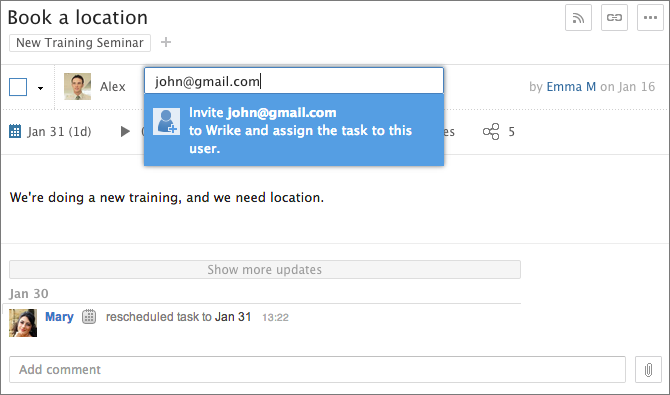Click the assignee email input field
The width and height of the screenshot is (670, 395).
(294, 81)
